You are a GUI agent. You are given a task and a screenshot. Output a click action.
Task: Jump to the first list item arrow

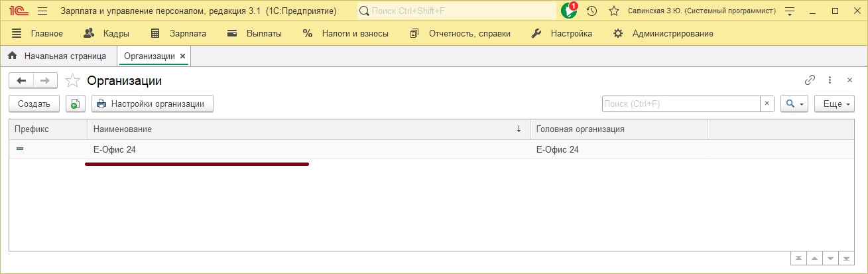tap(799, 258)
